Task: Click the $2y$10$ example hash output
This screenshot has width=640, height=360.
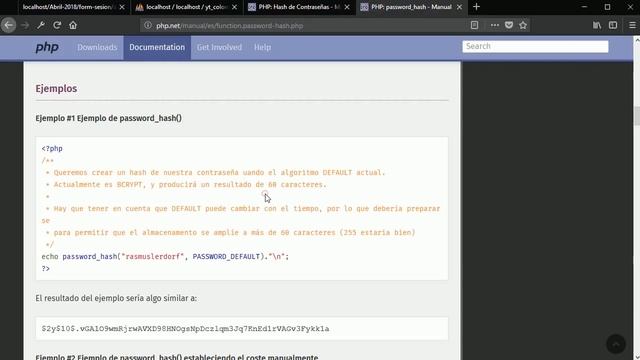Action: tap(185, 329)
